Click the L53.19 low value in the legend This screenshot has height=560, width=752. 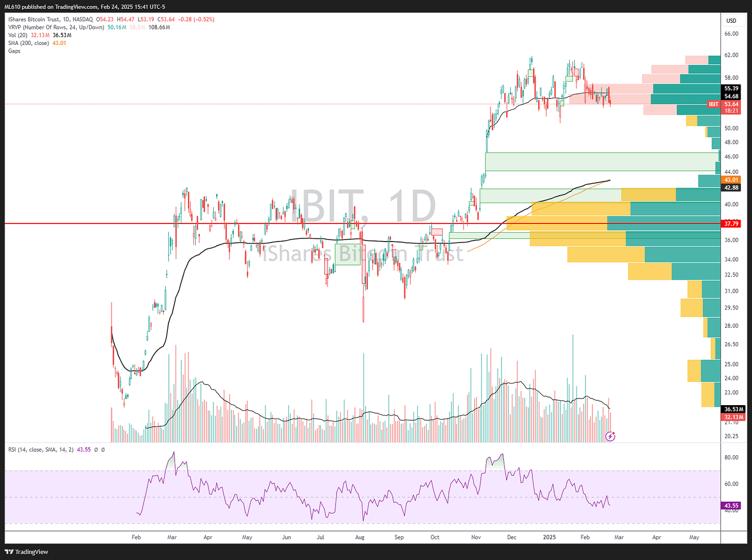[146, 20]
